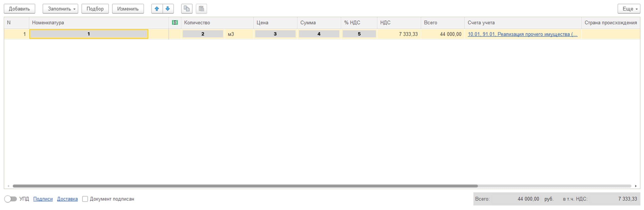Click the Количество column header
This screenshot has height=210, width=644.
tap(197, 23)
